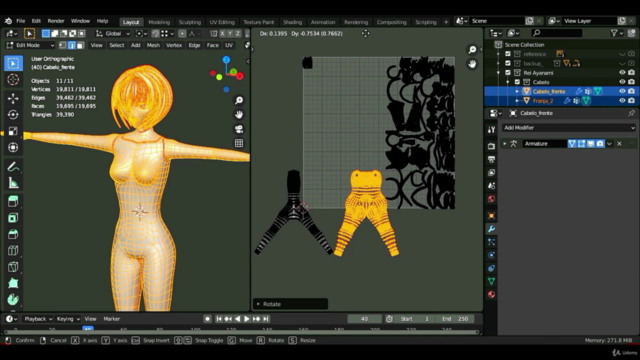Open the Mesh menu in viewport header
The width and height of the screenshot is (640, 360).
(x=153, y=45)
